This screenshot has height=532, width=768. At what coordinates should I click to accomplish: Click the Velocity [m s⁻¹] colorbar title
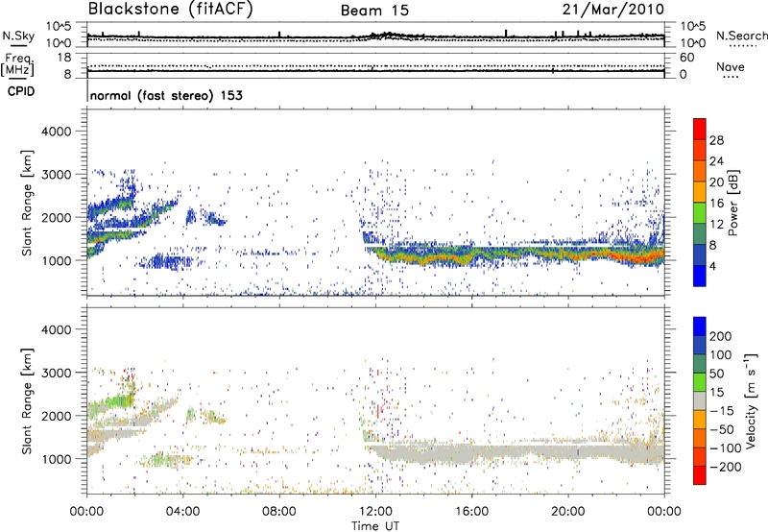[751, 400]
